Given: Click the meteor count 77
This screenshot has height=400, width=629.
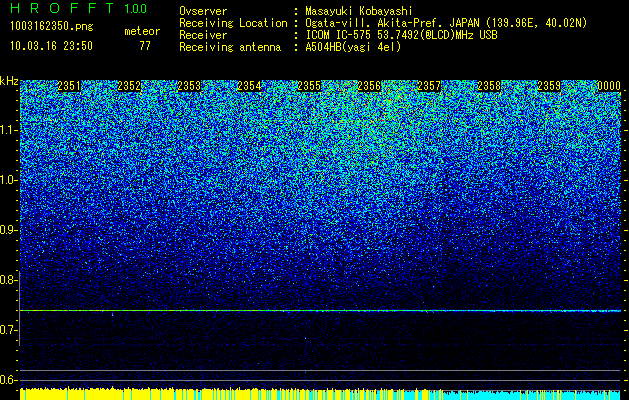Looking at the screenshot, I should [x=145, y=46].
